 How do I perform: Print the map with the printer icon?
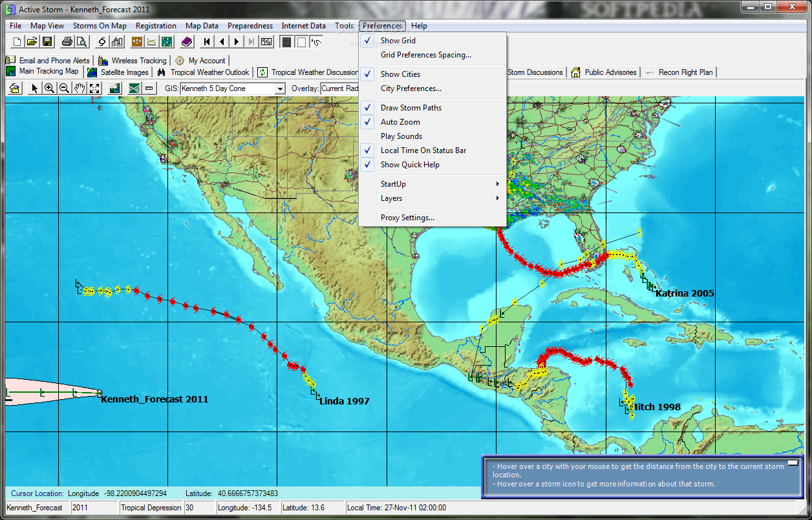click(x=67, y=42)
